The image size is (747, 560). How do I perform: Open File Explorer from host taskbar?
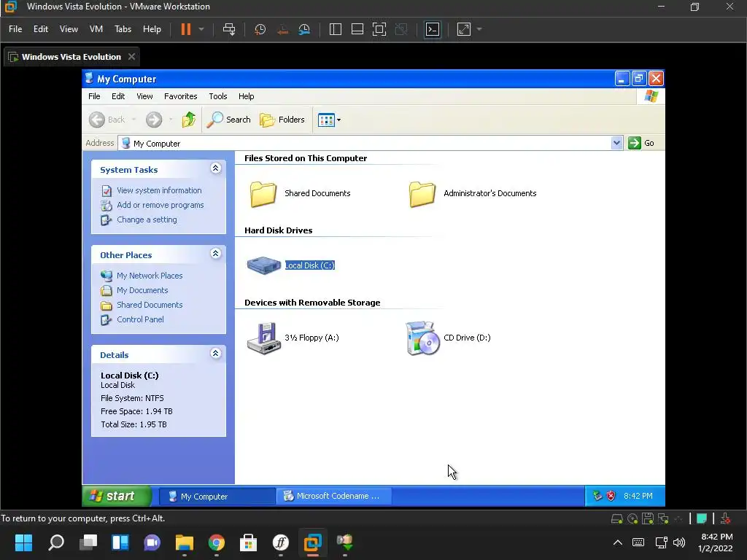click(x=185, y=542)
